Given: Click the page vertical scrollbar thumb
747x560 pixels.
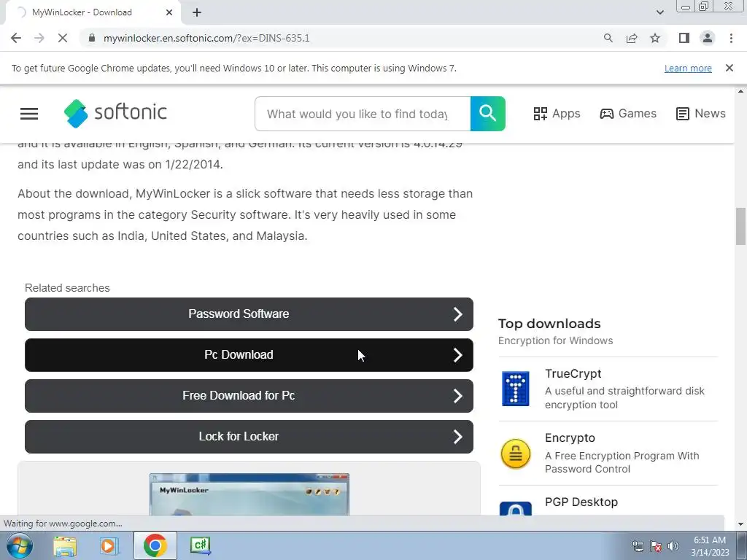Looking at the screenshot, I should pyautogui.click(x=740, y=226).
